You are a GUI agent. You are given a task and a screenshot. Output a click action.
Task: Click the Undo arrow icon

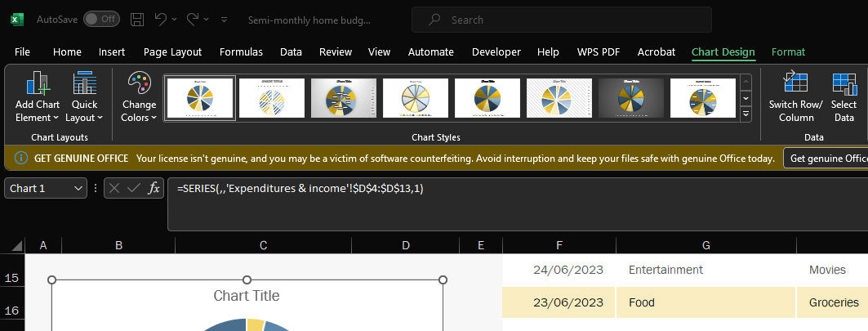161,19
